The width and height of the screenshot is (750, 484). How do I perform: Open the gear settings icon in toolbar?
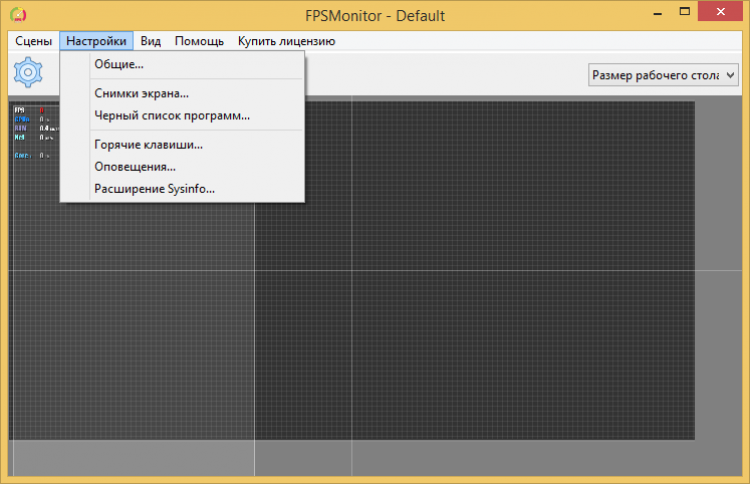point(28,72)
